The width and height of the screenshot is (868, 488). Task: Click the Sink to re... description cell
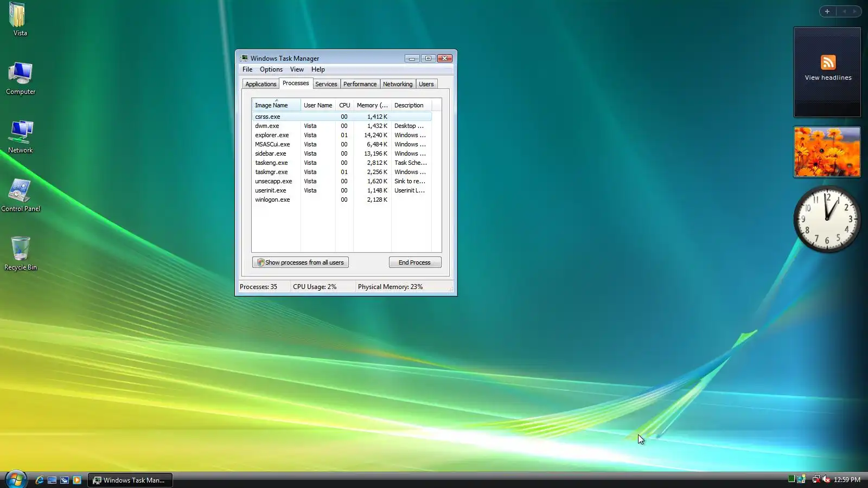410,181
